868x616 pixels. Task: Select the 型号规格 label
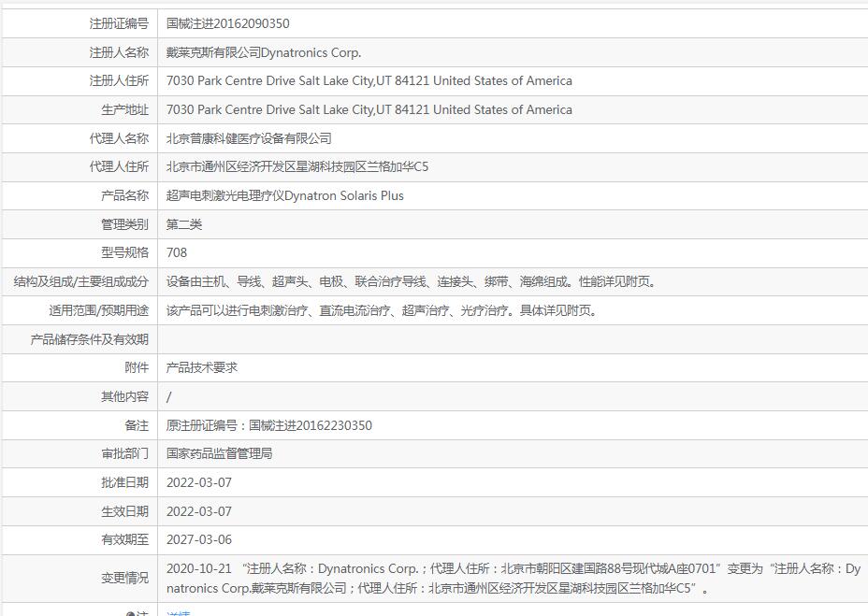124,253
